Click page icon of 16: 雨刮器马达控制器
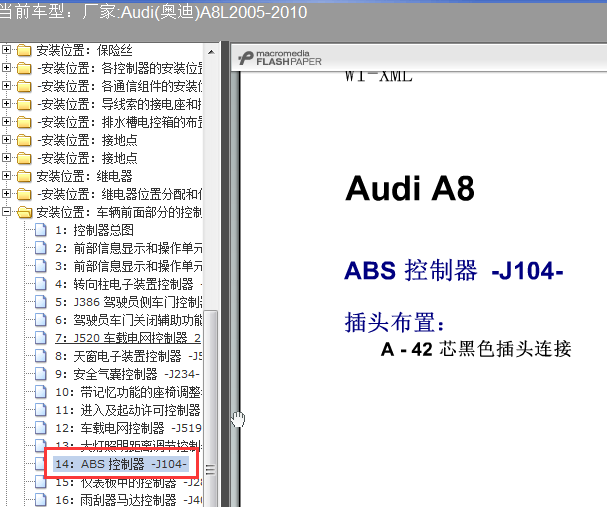 (x=41, y=500)
